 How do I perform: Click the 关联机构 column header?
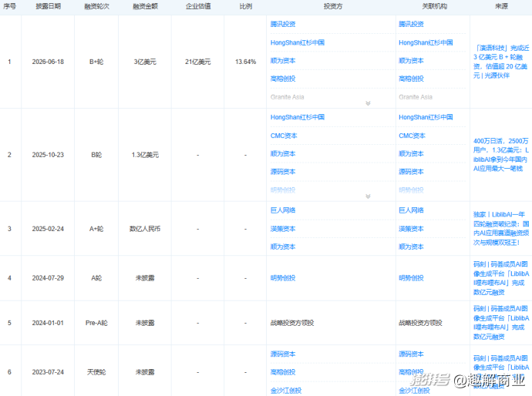click(435, 6)
